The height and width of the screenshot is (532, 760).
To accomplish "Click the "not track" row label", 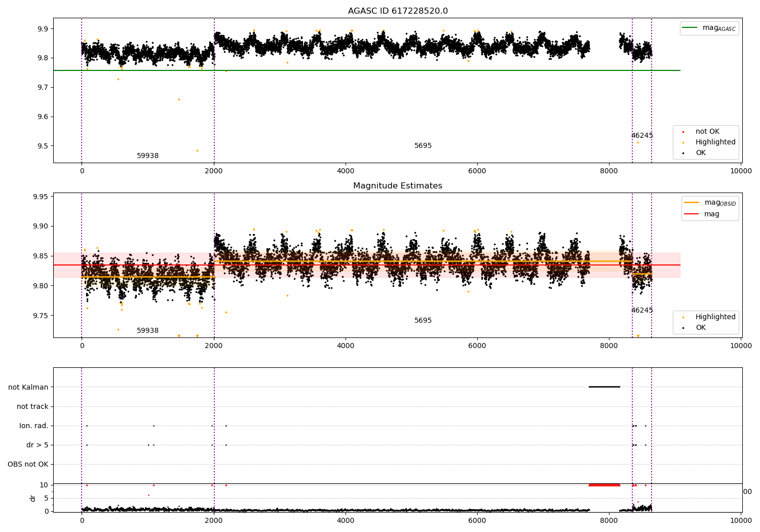I will [x=32, y=407].
